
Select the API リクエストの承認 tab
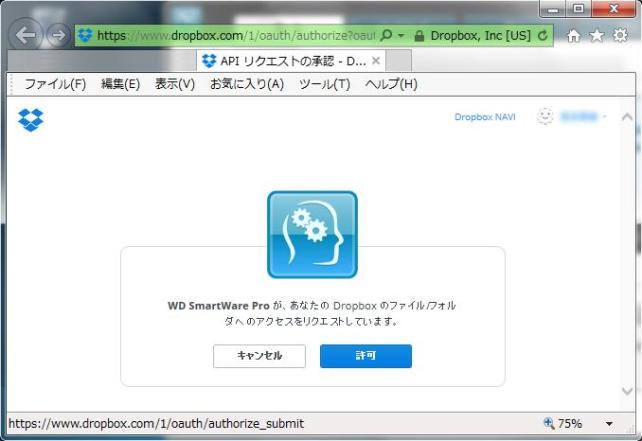pos(291,61)
